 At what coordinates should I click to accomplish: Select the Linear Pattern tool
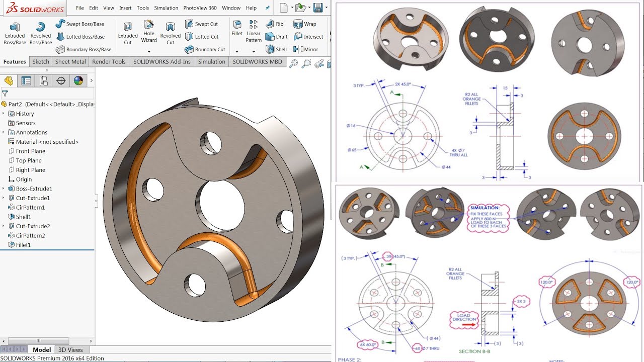tap(254, 32)
